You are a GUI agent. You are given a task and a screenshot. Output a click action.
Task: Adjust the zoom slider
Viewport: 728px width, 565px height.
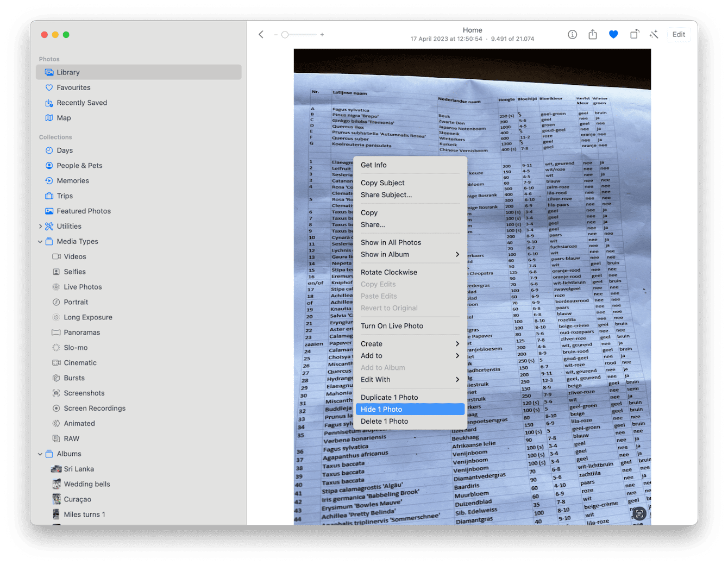click(x=285, y=34)
